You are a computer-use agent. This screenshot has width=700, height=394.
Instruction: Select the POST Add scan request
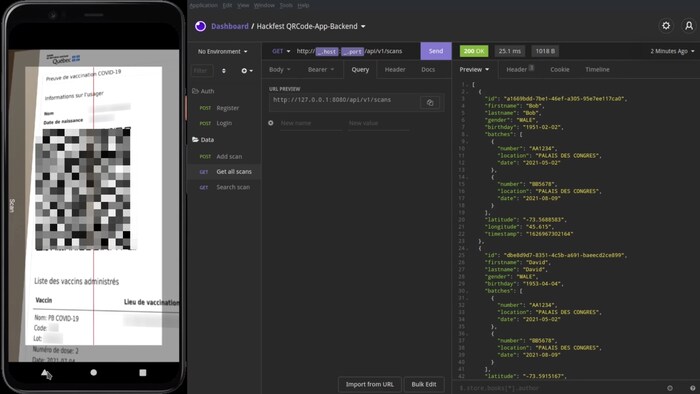point(224,157)
